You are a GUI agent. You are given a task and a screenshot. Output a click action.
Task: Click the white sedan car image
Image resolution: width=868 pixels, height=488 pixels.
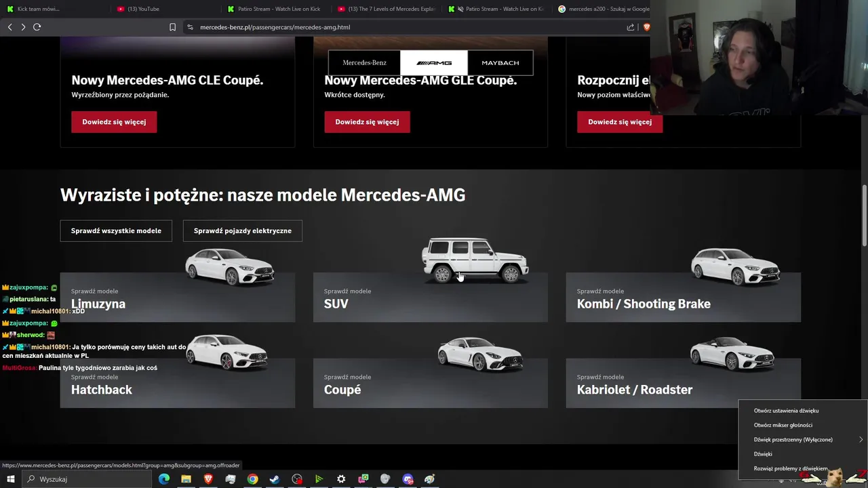230,266
